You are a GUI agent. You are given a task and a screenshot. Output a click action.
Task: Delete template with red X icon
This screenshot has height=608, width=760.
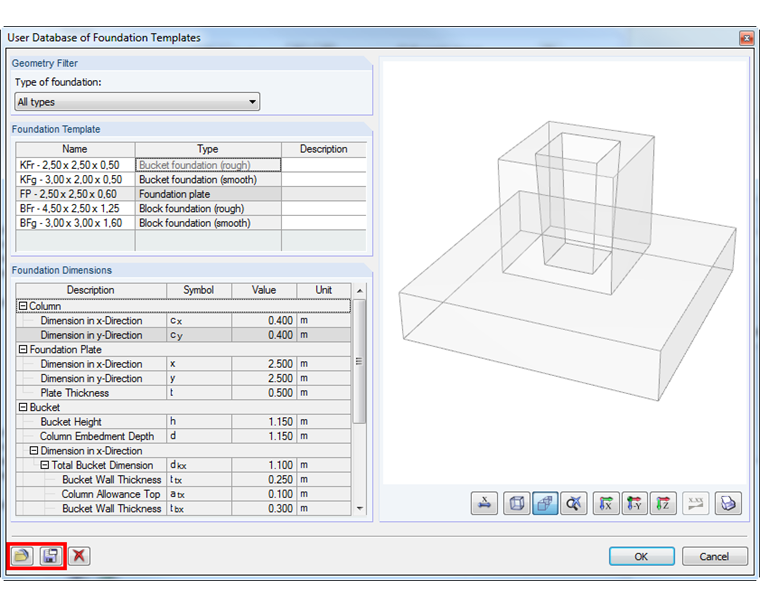(79, 556)
